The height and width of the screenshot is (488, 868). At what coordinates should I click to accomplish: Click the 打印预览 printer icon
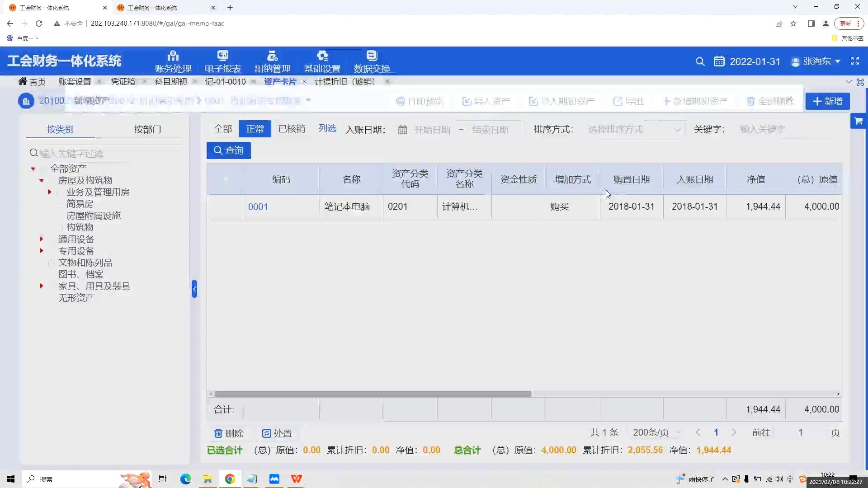(400, 101)
